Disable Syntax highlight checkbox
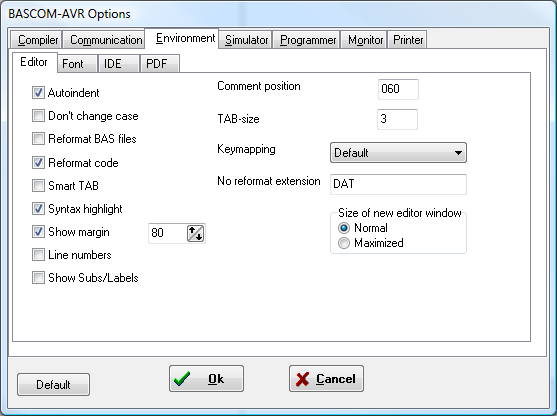Image resolution: width=557 pixels, height=416 pixels. coord(38,209)
